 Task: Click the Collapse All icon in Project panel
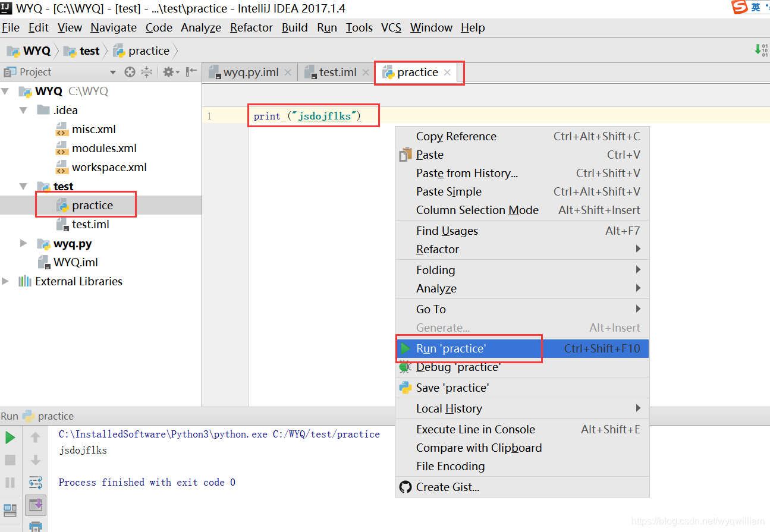(147, 72)
